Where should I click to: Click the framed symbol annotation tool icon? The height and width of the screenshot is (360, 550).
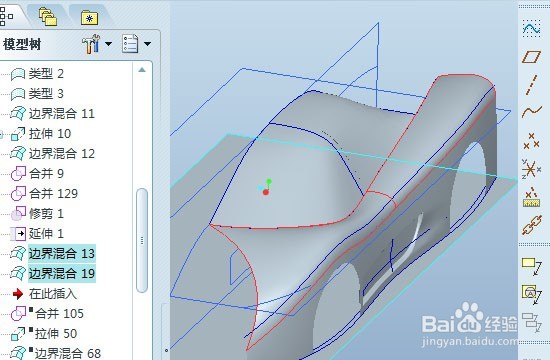(x=531, y=294)
